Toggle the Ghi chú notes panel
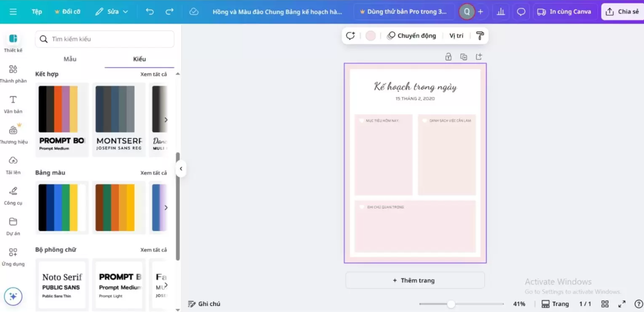 [x=205, y=303]
